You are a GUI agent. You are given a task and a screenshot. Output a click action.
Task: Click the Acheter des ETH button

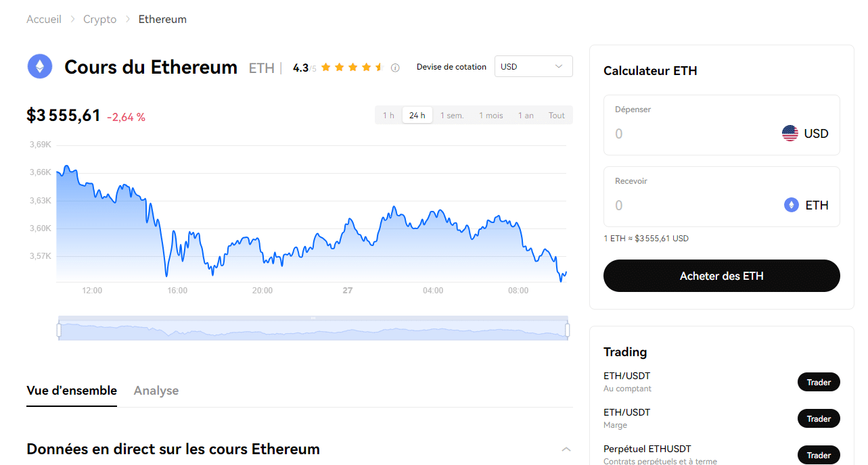(x=722, y=276)
